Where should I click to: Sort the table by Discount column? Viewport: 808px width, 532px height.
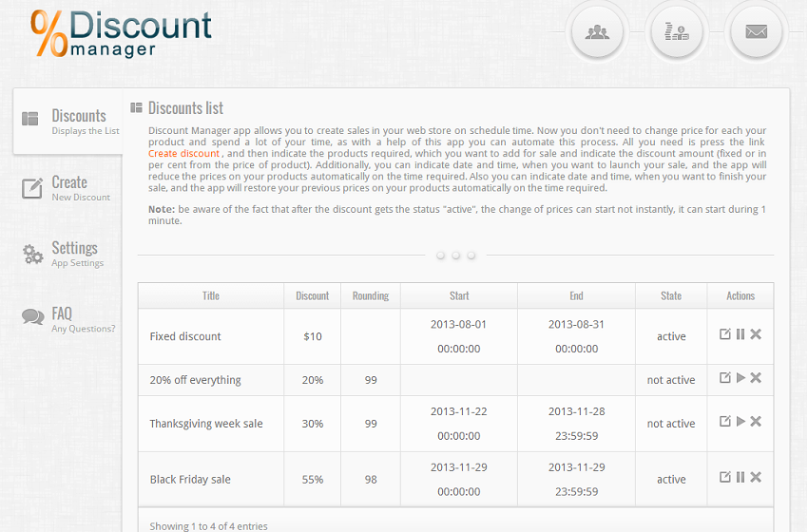click(x=312, y=295)
